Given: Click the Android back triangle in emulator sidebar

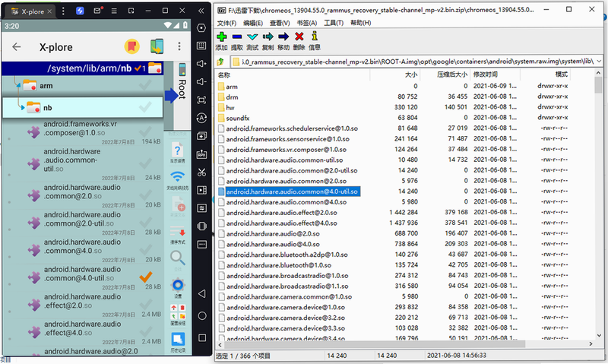Looking at the screenshot, I should pos(201,293).
